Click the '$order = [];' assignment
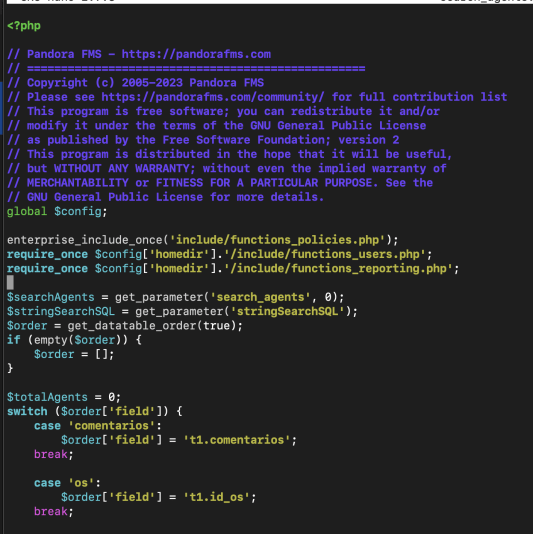 pyautogui.click(x=74, y=355)
